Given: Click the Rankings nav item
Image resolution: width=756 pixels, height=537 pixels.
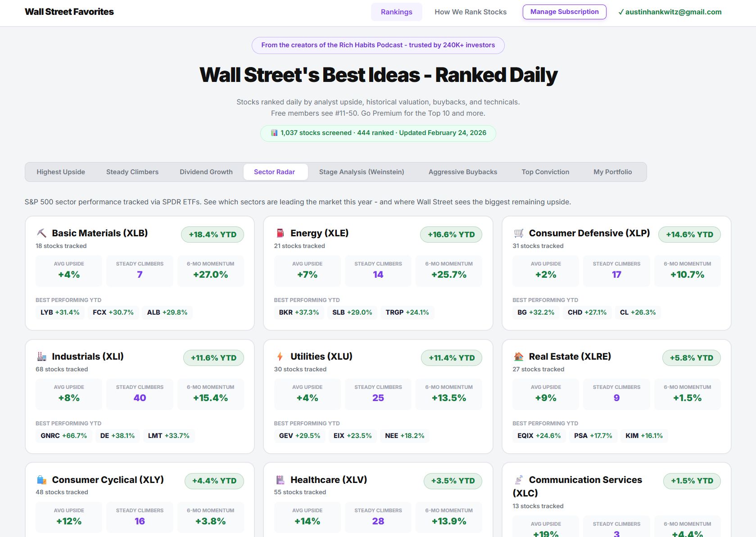Looking at the screenshot, I should click(x=396, y=12).
